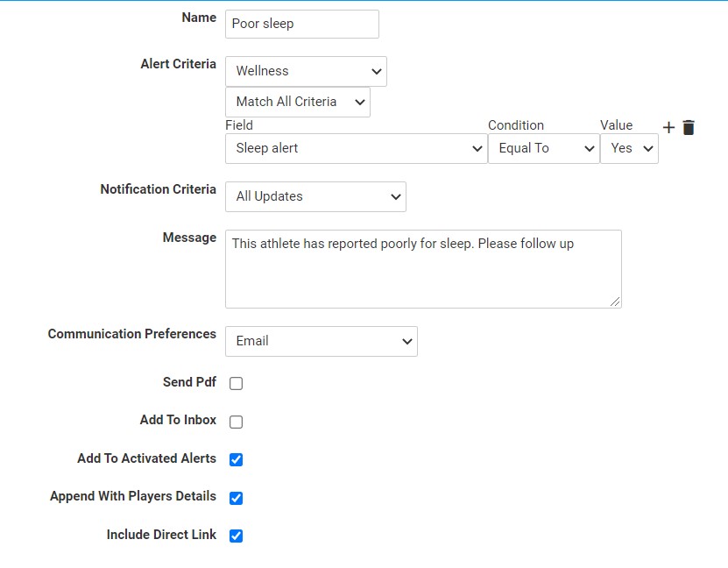Click the Append With Players Details label

(133, 496)
